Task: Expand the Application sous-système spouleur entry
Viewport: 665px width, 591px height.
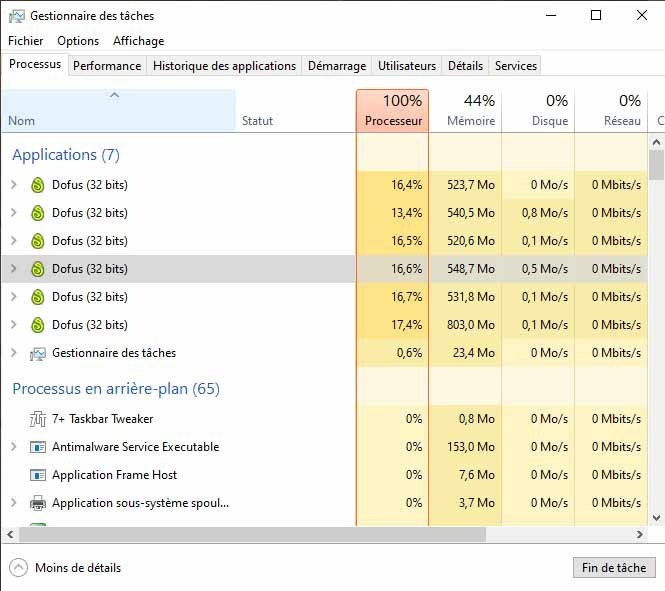Action: point(14,503)
